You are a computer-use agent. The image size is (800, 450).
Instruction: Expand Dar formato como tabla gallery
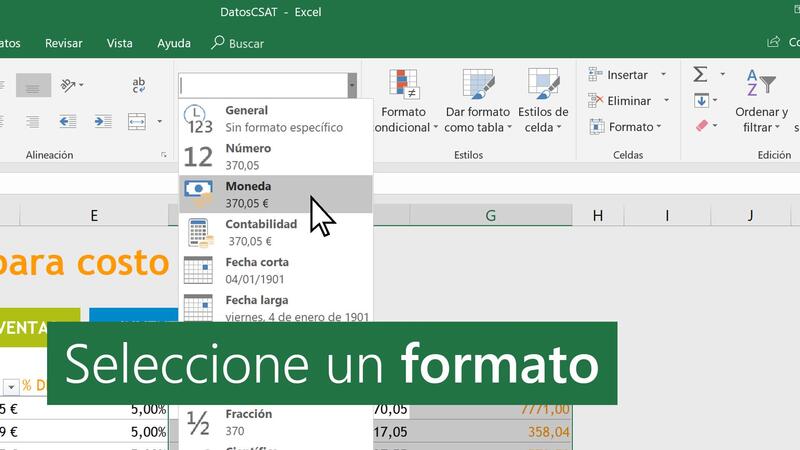click(x=477, y=102)
